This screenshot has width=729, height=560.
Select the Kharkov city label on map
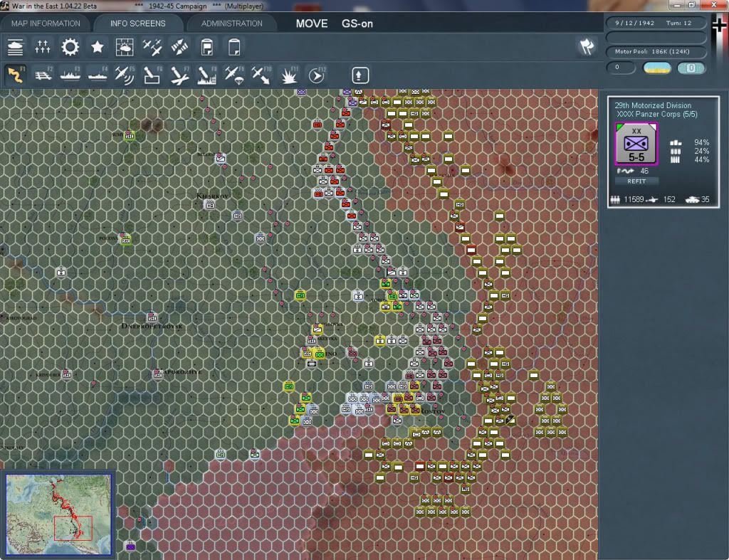pyautogui.click(x=212, y=196)
